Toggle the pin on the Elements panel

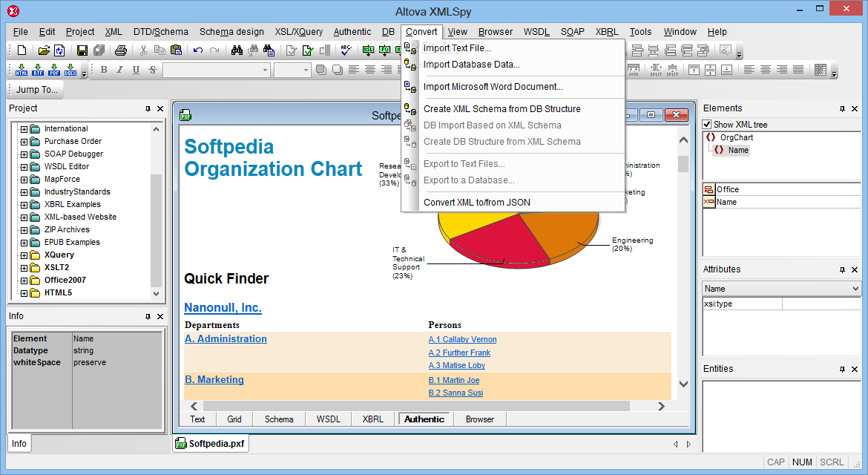(843, 109)
